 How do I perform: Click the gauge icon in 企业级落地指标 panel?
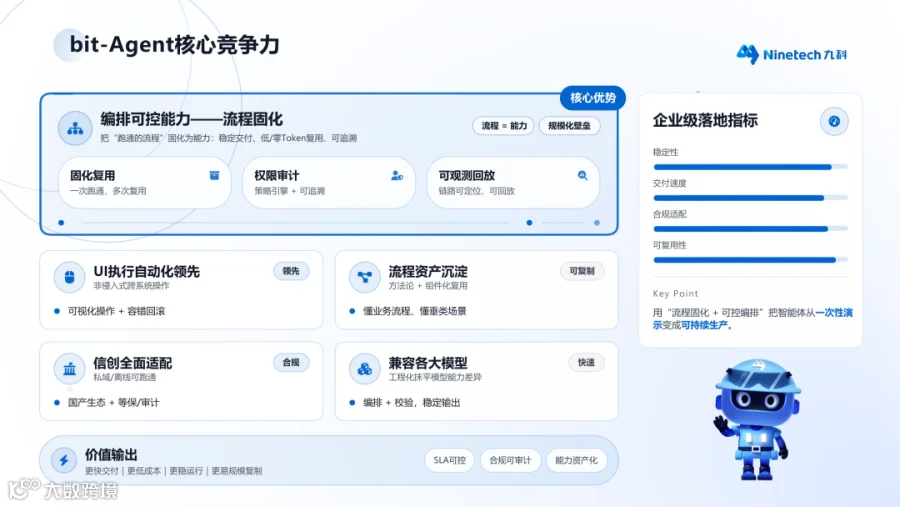pyautogui.click(x=834, y=121)
